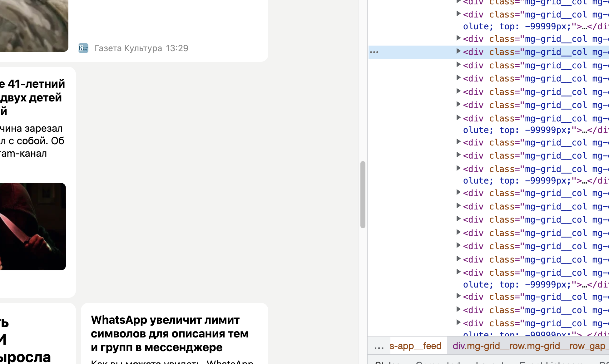Screen dimensions: 609x364
Task: Select the div.mg-grid__row breadcrumb item
Action: coord(528,346)
